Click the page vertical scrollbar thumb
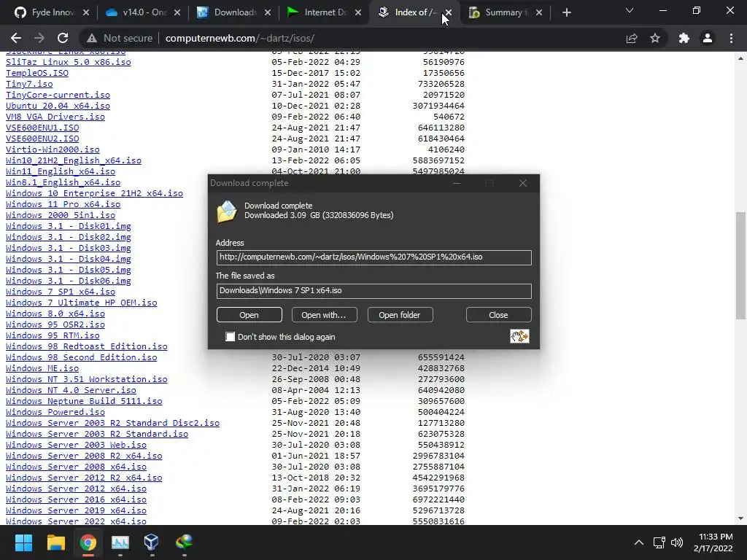 pyautogui.click(x=740, y=265)
